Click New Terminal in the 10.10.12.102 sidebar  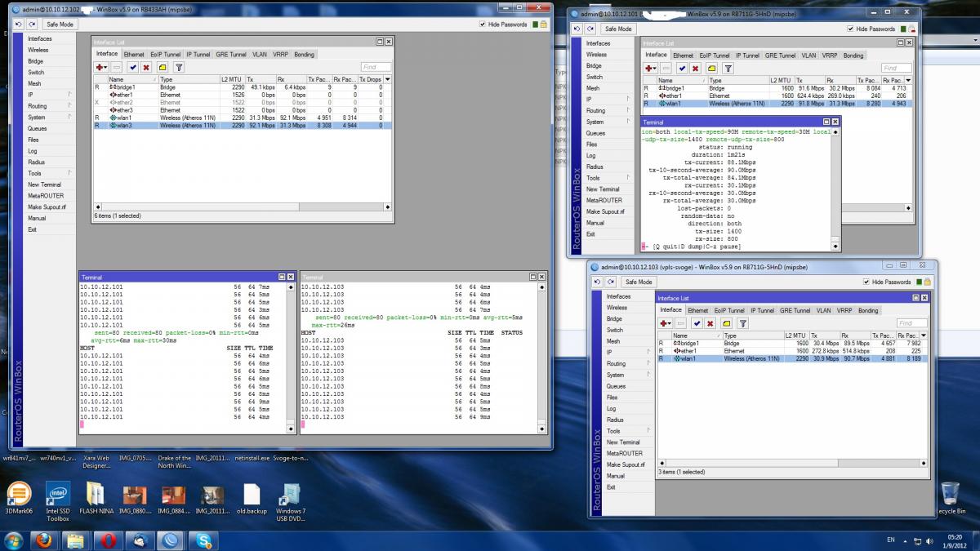pos(44,184)
